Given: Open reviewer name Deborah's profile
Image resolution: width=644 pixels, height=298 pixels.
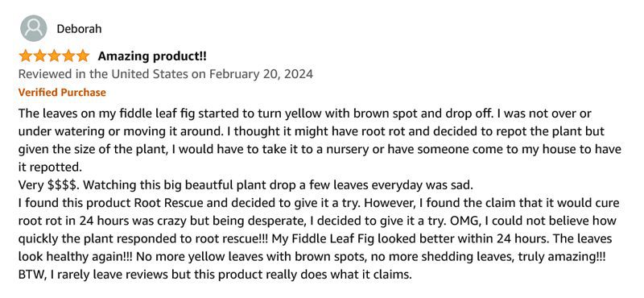Looking at the screenshot, I should click(x=79, y=29).
